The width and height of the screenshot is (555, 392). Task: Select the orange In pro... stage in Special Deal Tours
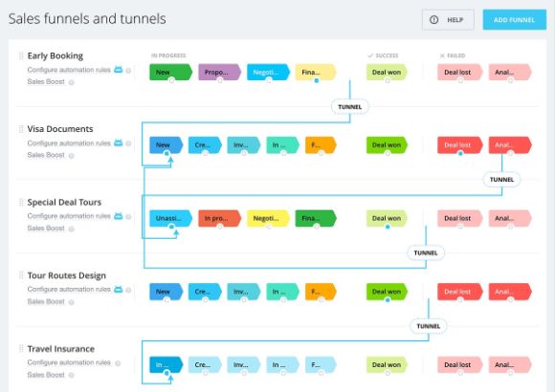(x=219, y=218)
